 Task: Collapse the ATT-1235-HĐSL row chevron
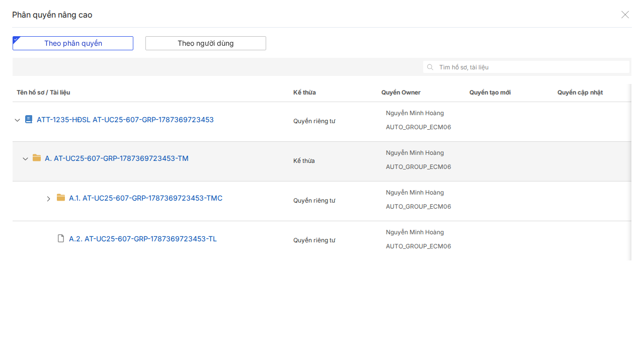(x=17, y=120)
